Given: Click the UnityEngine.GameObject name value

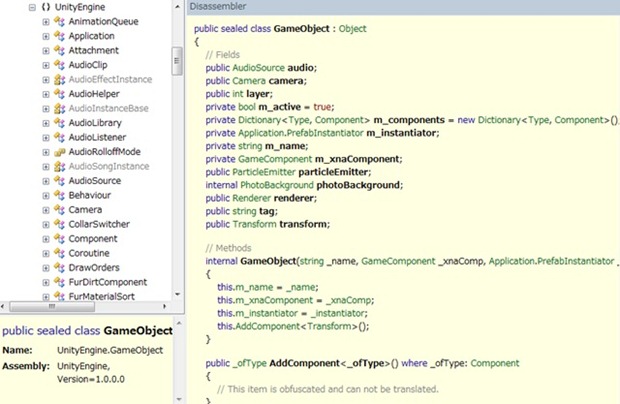Looking at the screenshot, I should (x=110, y=350).
